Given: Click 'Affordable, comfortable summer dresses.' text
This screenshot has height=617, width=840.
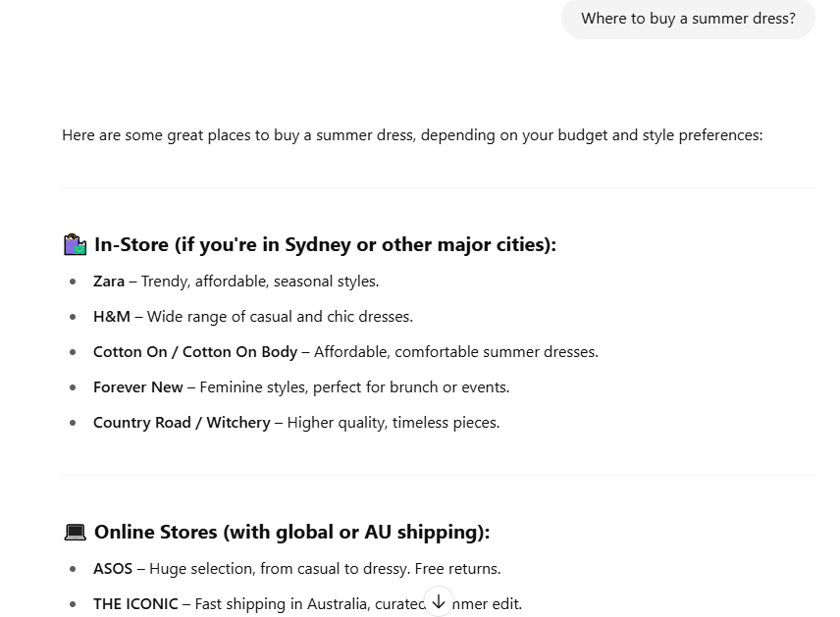Looking at the screenshot, I should click(456, 352).
